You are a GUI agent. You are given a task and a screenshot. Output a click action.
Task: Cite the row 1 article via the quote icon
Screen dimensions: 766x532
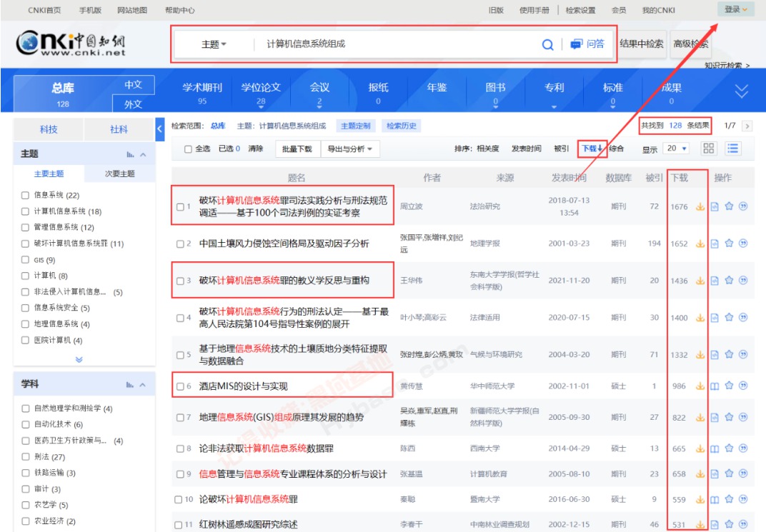(x=743, y=206)
